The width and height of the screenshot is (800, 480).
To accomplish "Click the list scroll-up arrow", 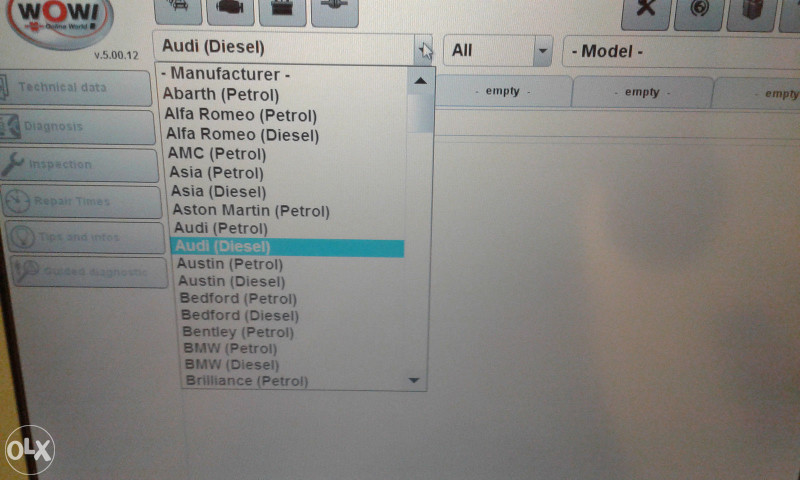I will (x=420, y=81).
